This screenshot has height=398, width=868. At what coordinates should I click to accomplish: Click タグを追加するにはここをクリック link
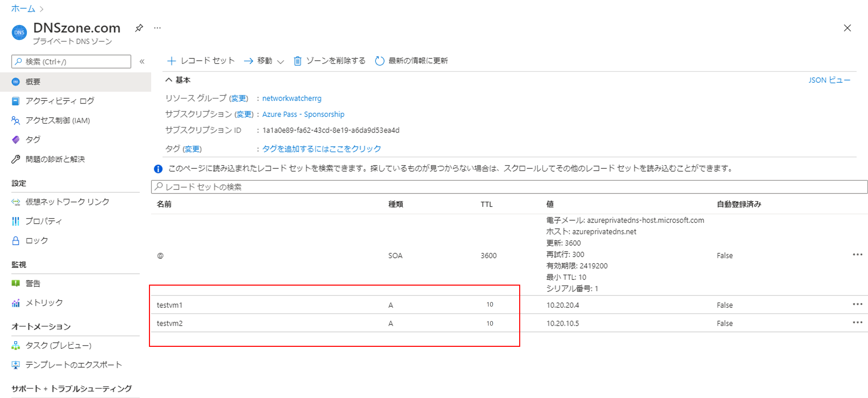pos(321,149)
